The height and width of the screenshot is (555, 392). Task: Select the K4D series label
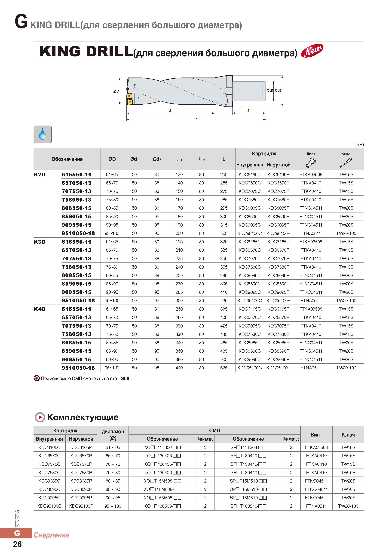tap(40, 309)
